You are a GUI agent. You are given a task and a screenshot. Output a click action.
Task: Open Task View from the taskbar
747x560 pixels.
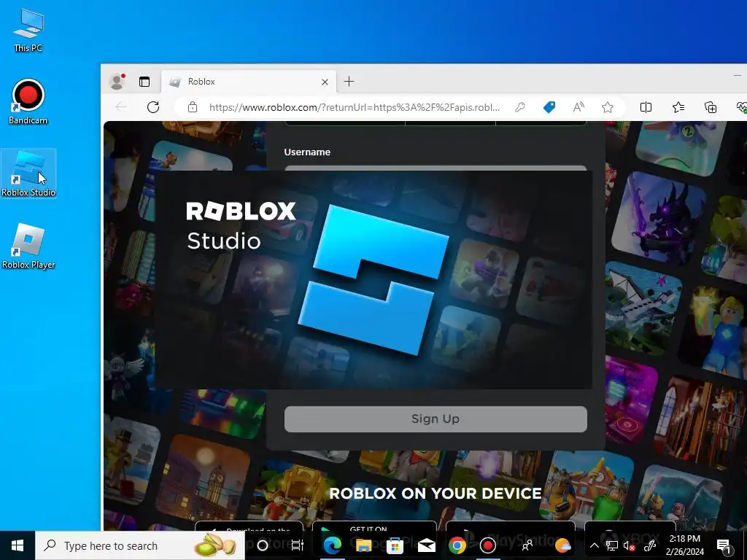298,545
